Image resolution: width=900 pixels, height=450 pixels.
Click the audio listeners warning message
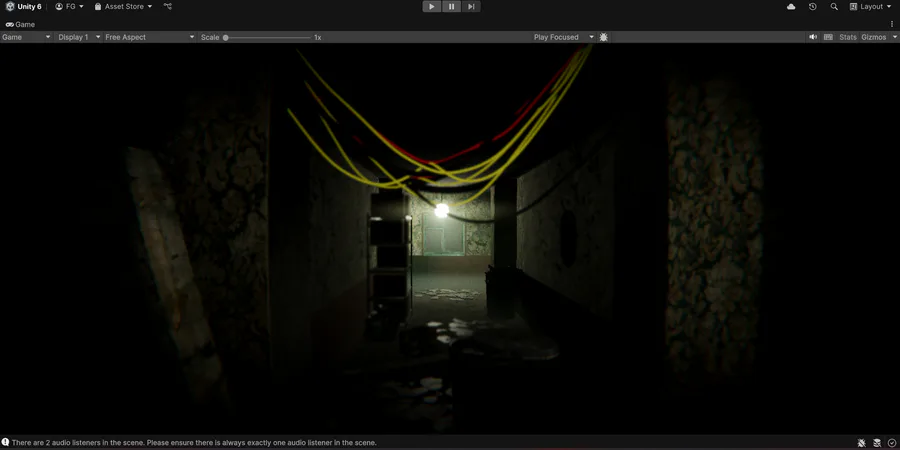pyautogui.click(x=194, y=443)
